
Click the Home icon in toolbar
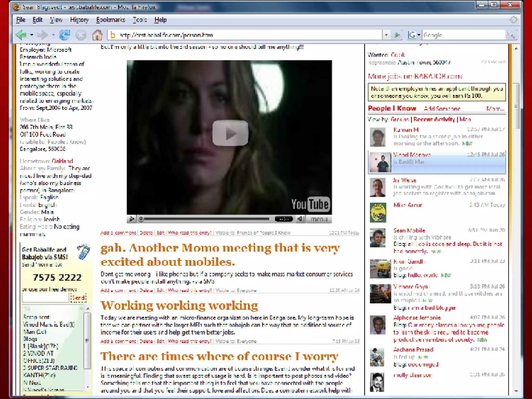pos(97,35)
